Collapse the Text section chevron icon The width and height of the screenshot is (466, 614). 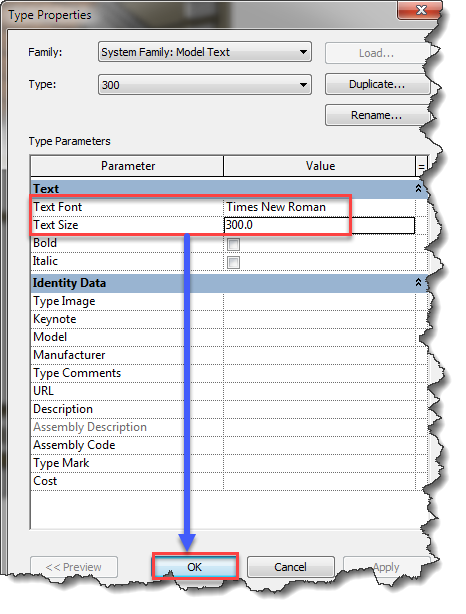click(418, 188)
